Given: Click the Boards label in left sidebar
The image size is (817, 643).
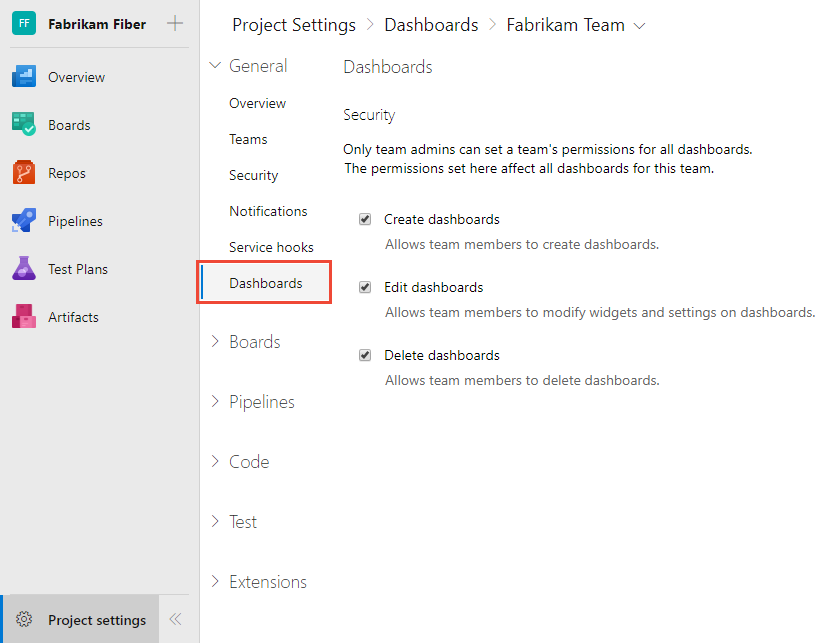Looking at the screenshot, I should point(69,125).
